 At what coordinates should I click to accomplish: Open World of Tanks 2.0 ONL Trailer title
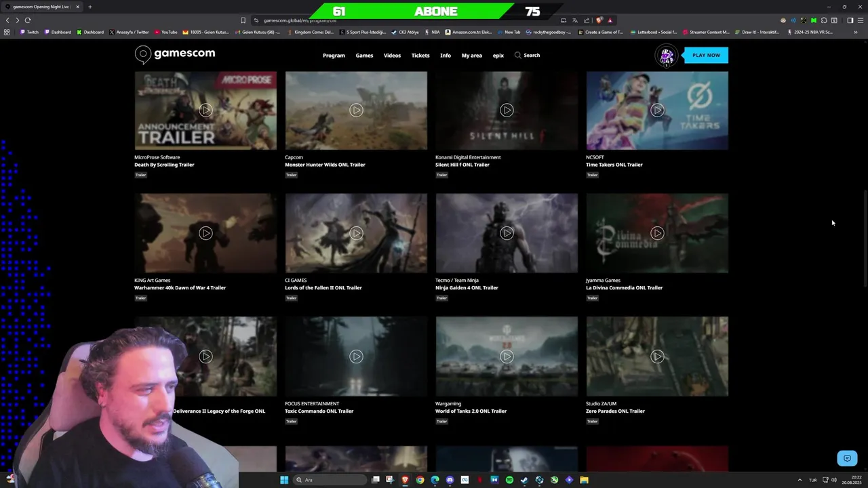point(471,411)
